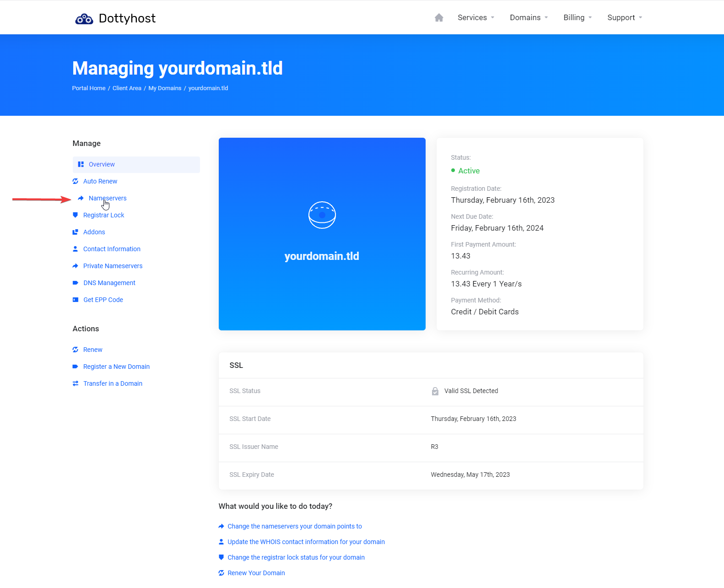Click the Valid SSL lock icon

pyautogui.click(x=435, y=391)
